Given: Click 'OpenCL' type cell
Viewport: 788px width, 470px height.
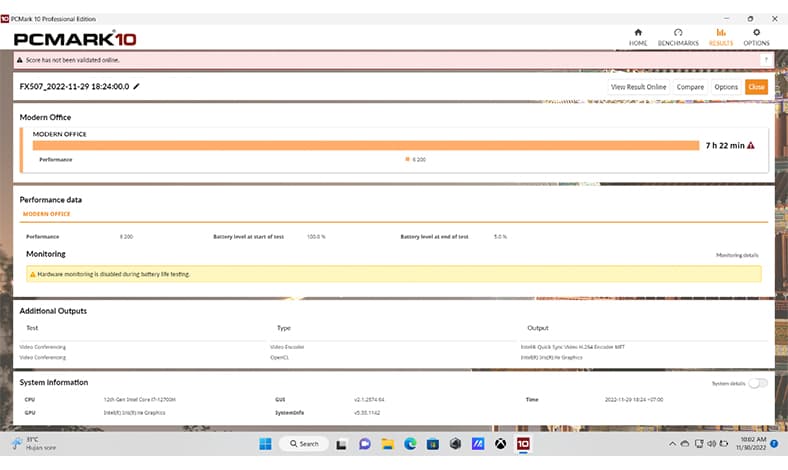Looking at the screenshot, I should tap(279, 357).
